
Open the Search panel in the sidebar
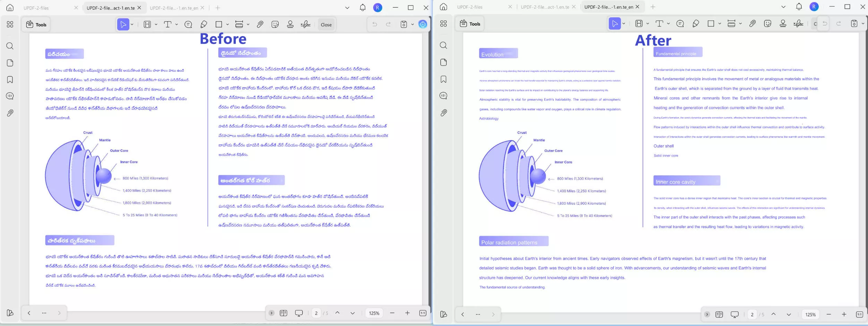pyautogui.click(x=10, y=45)
